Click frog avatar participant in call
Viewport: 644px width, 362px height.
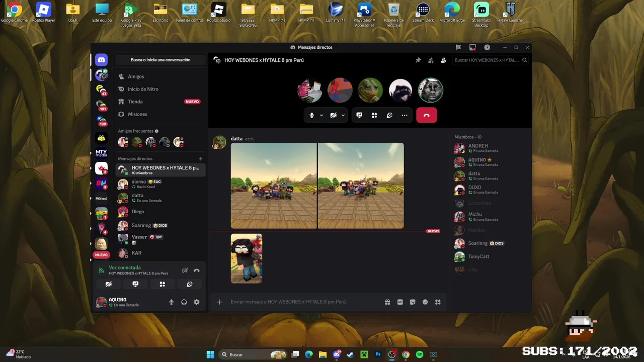(x=370, y=90)
